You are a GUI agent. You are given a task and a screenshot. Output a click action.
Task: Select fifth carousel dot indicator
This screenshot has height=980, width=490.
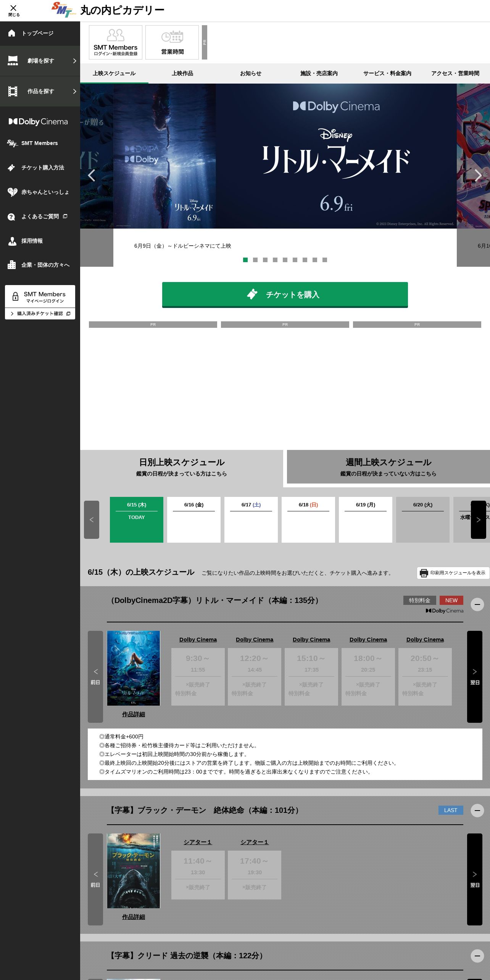[285, 260]
